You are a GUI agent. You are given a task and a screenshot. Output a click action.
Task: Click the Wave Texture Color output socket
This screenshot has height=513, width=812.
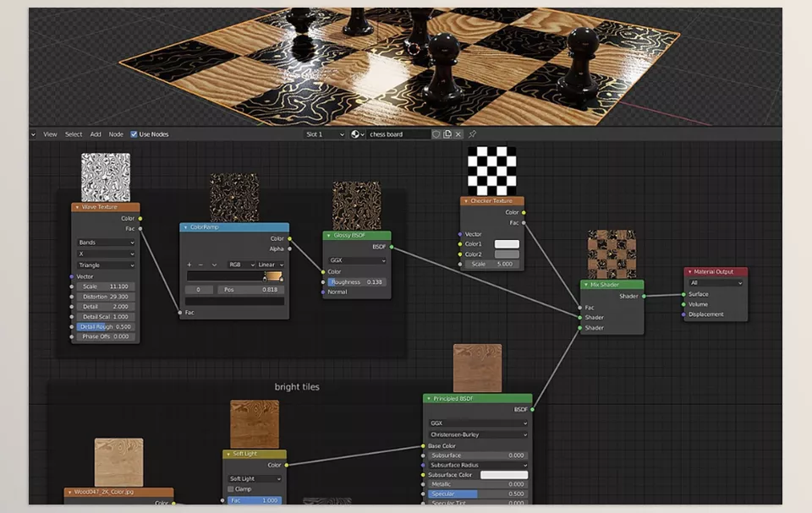pos(140,218)
